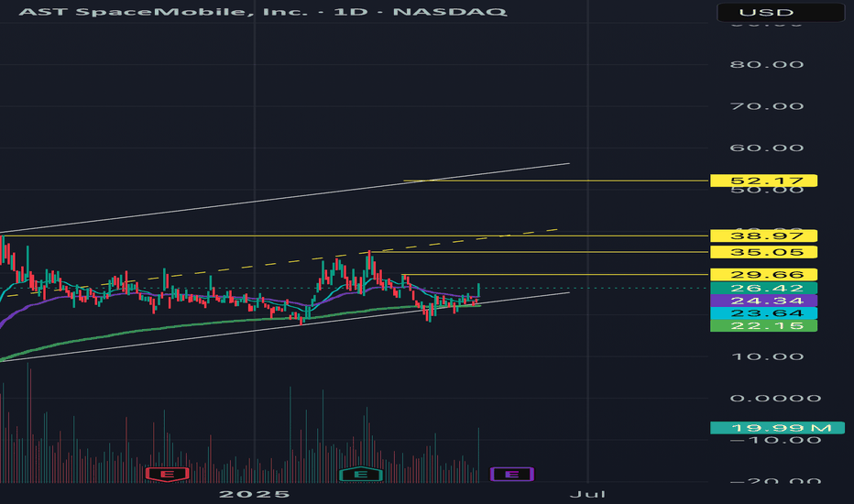Click the purple 24.34 moving average label
The width and height of the screenshot is (854, 504).
[x=763, y=301]
